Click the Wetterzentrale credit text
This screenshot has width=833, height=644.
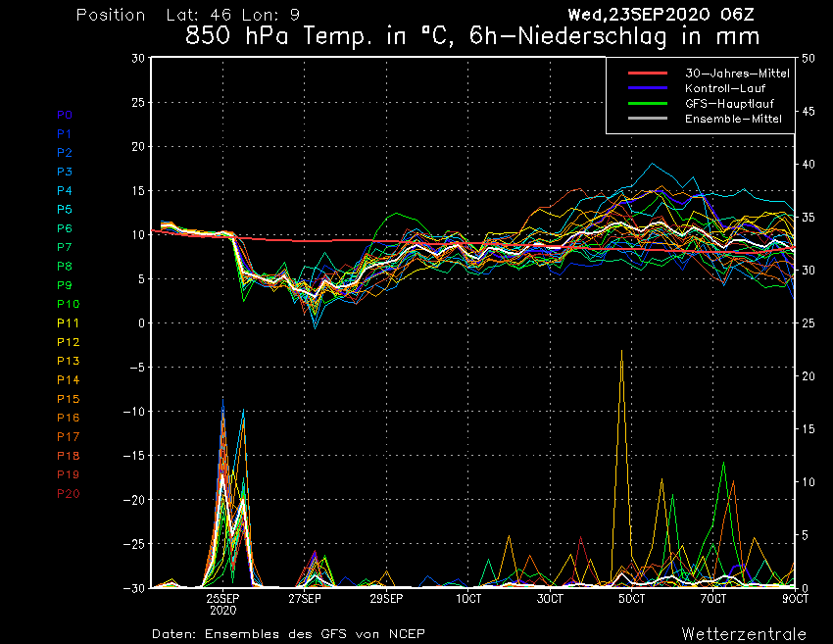click(x=744, y=633)
